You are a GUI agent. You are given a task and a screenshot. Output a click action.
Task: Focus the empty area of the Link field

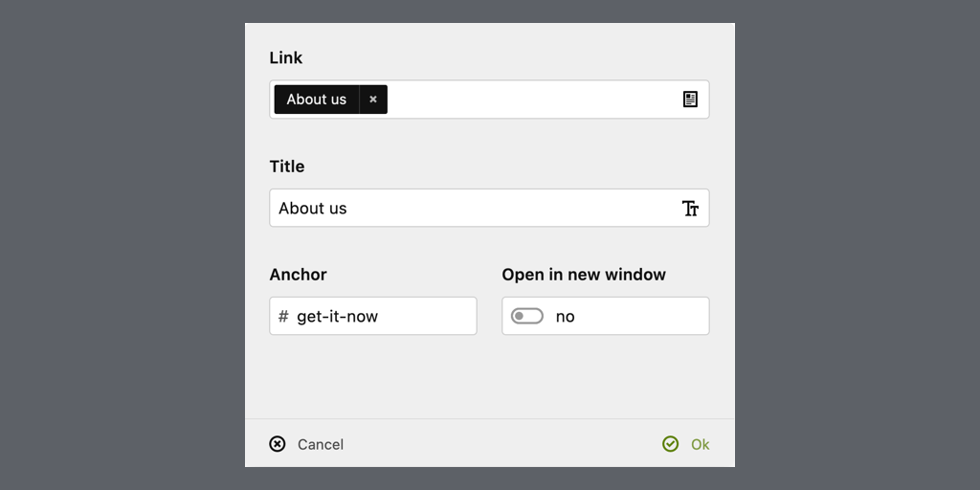[531, 100]
